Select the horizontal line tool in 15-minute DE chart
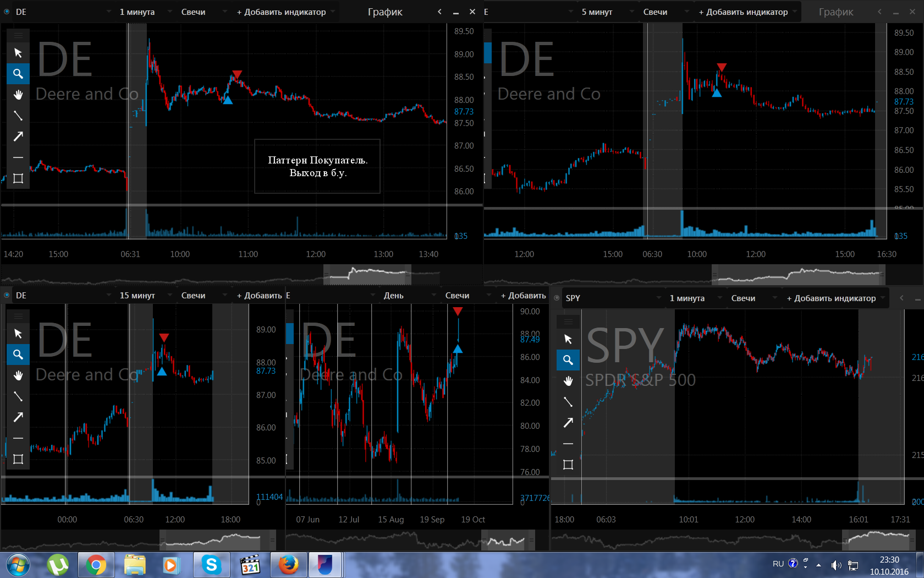Viewport: 924px width, 578px height. (18, 438)
